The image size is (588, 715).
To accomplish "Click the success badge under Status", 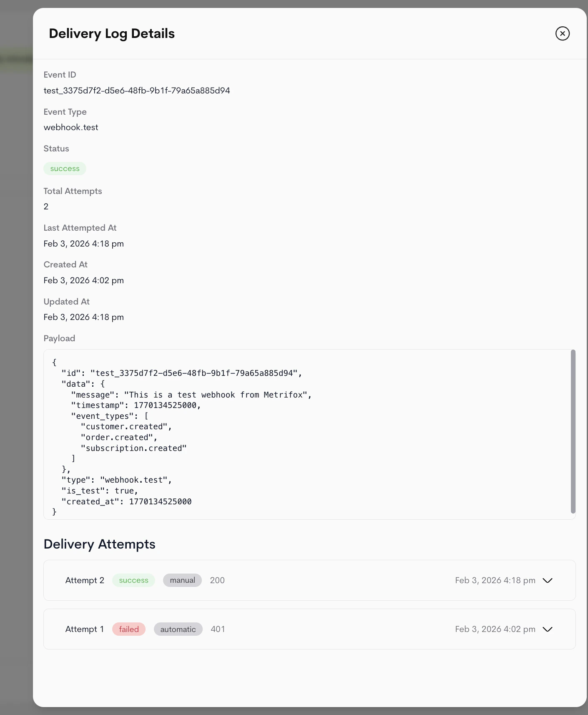I will (x=65, y=169).
